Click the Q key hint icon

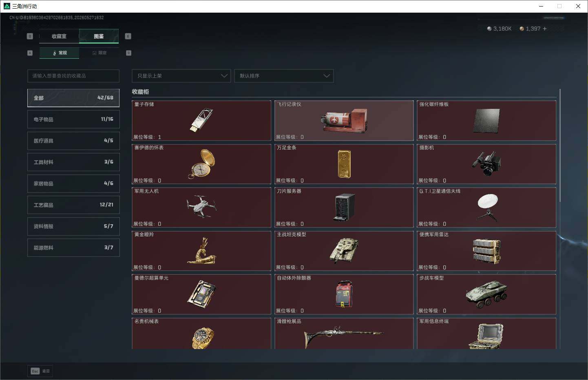[x=30, y=36]
